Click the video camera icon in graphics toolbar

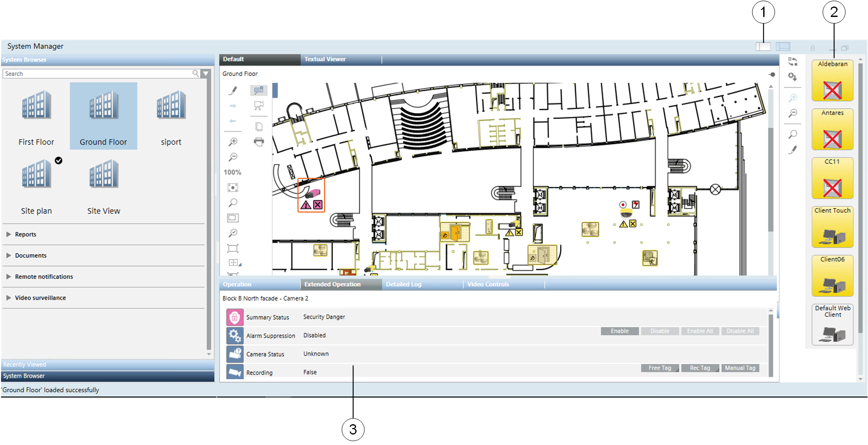click(x=259, y=106)
